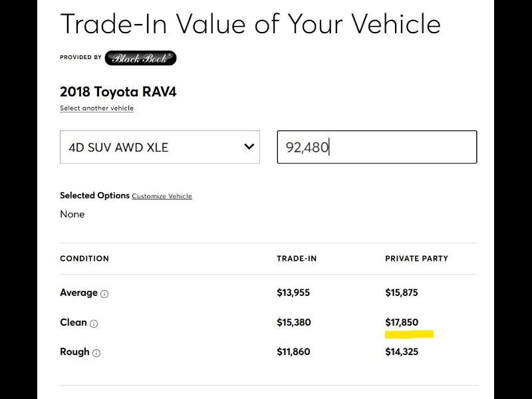Viewport: 532px width, 399px height.
Task: Click the Trade-In Value of Your Vehicle heading
Action: pyautogui.click(x=250, y=23)
